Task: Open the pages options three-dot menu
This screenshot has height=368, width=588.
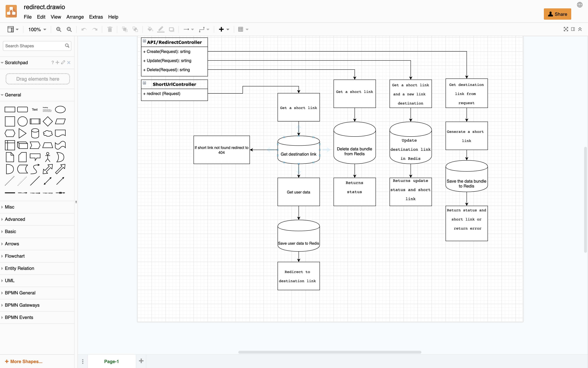Action: 83,361
